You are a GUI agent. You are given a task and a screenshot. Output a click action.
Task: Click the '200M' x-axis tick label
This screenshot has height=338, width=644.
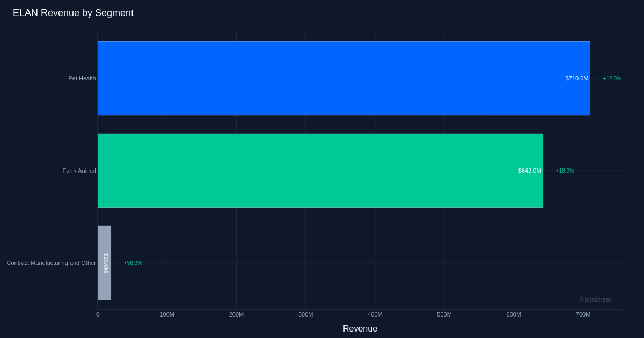236,314
